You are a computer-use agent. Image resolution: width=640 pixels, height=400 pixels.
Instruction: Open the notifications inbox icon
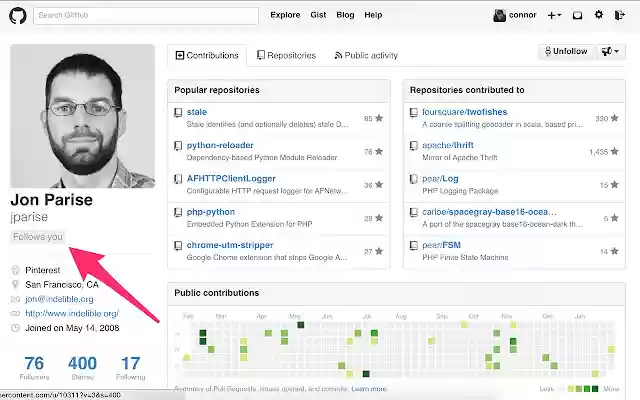577,16
